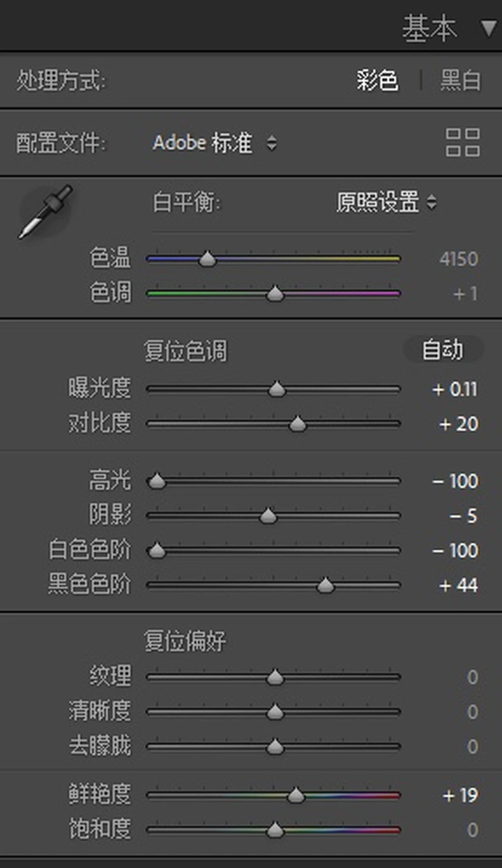Viewport: 502px width, 868px height.
Task: Click the 高光 value −100 field
Action: coord(455,481)
